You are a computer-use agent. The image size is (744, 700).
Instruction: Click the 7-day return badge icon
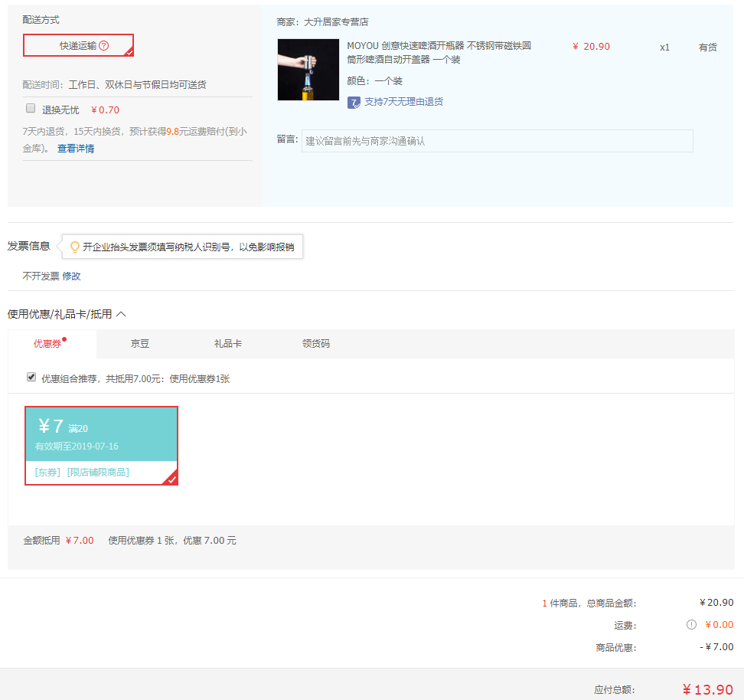[x=354, y=102]
